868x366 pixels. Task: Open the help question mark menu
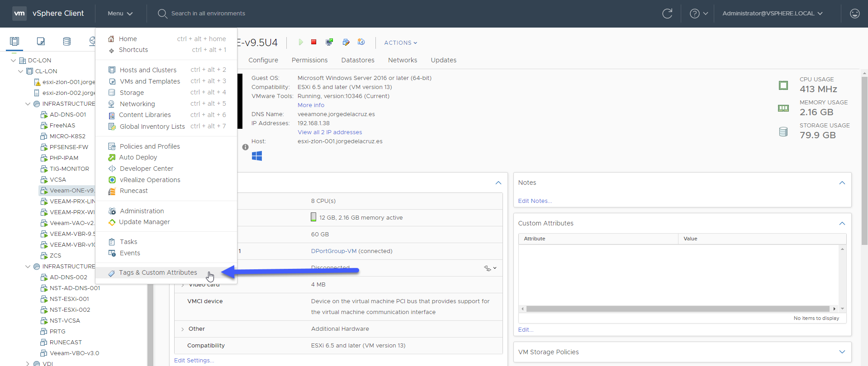point(699,14)
